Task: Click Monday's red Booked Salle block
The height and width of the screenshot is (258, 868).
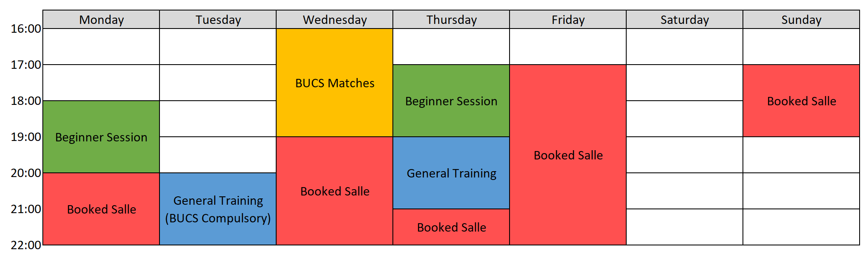Action: click(x=101, y=209)
